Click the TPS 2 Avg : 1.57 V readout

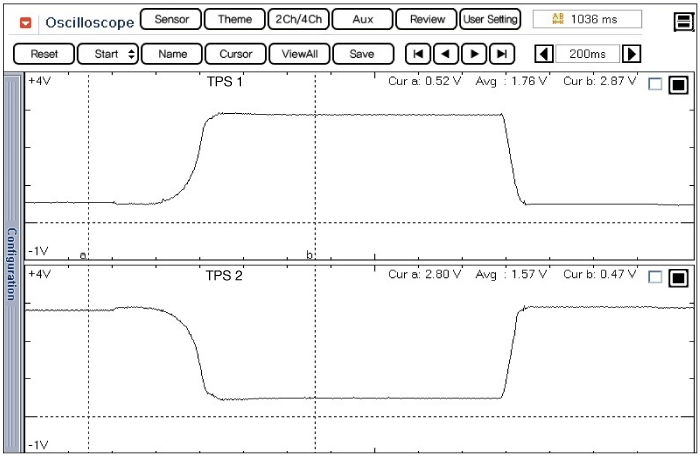tap(511, 274)
